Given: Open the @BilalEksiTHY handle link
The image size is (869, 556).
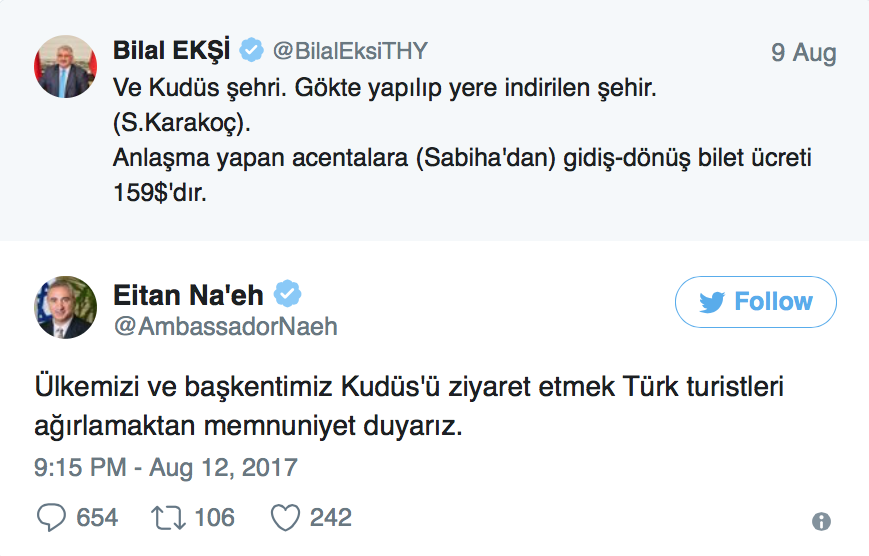Looking at the screenshot, I should click(350, 52).
